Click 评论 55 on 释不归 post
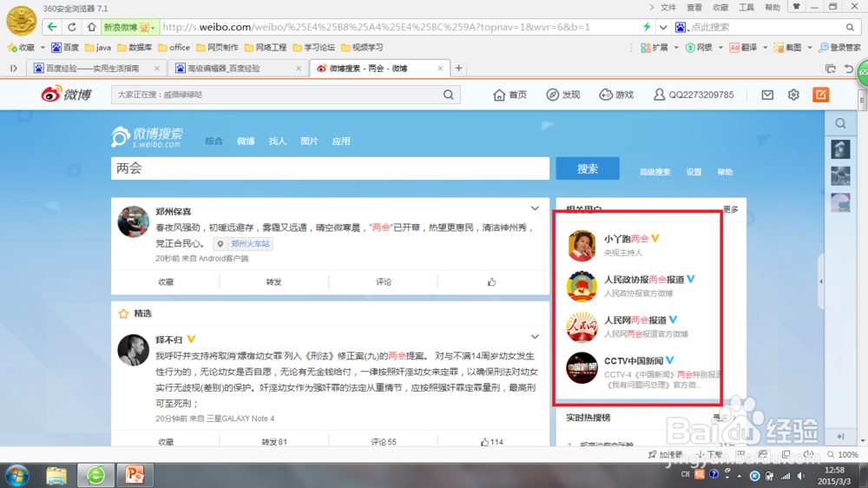 tap(384, 442)
